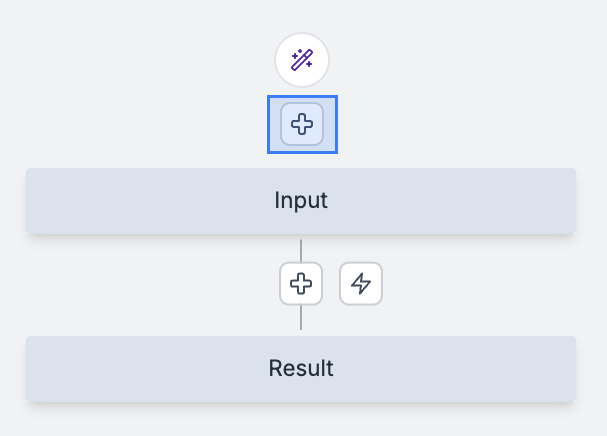Click the connector line beneath the Input block
607x436 pixels.
click(x=301, y=249)
